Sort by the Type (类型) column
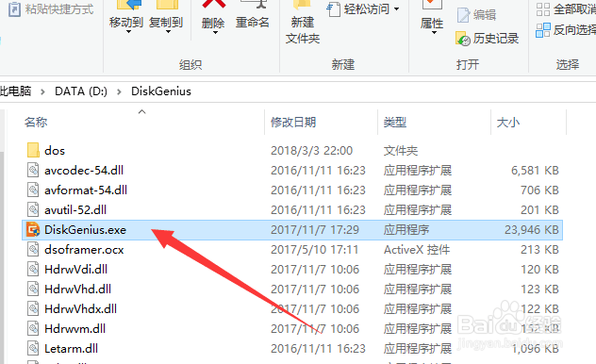Screen dimensions: 596x364 pos(395,123)
